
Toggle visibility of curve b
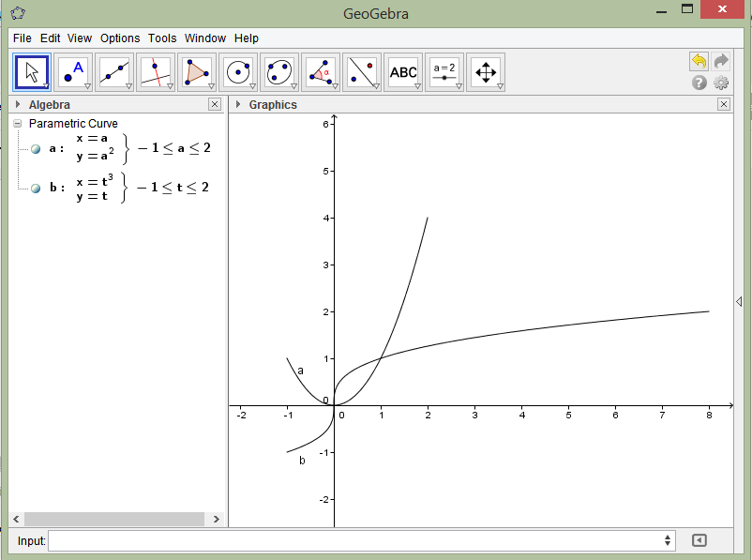(x=34, y=188)
